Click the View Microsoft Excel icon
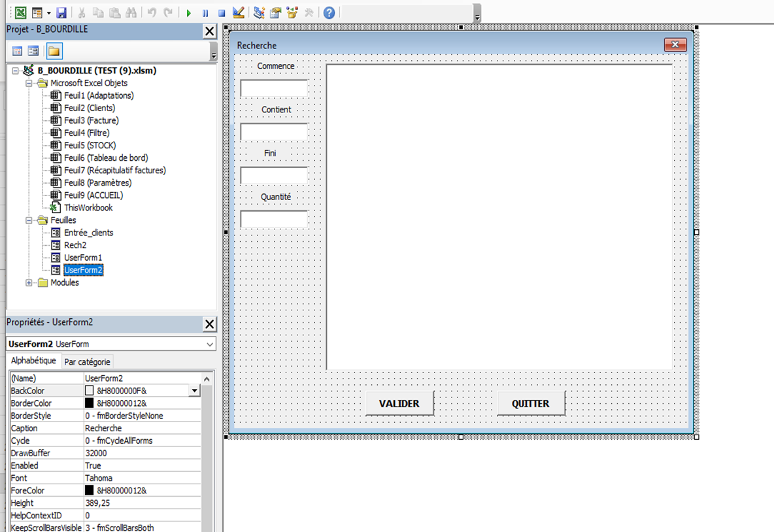 [22, 12]
